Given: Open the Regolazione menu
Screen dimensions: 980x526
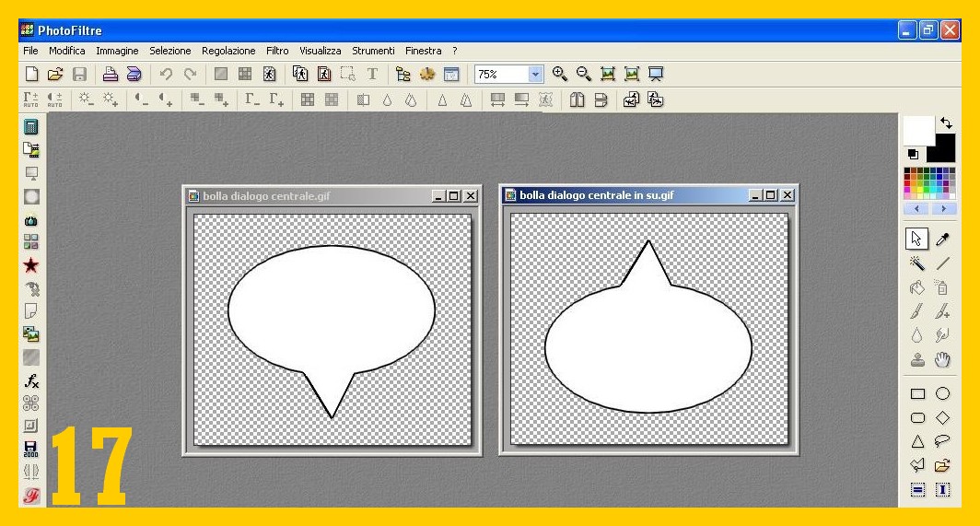Looking at the screenshot, I should point(228,51).
